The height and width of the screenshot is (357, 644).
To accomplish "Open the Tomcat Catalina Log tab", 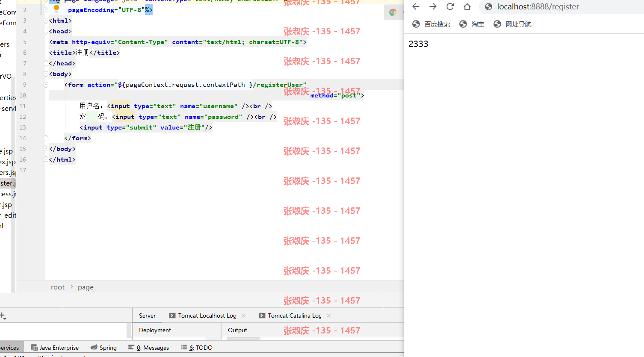I will [290, 316].
